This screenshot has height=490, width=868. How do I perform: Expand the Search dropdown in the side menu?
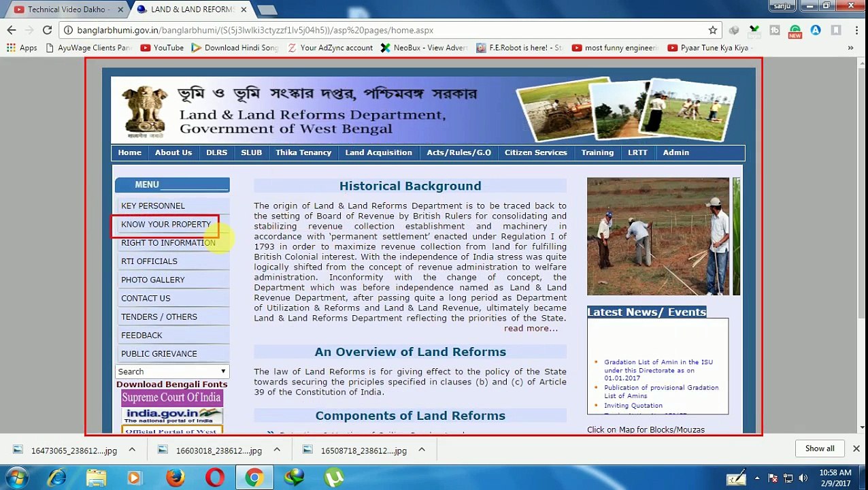[172, 372]
